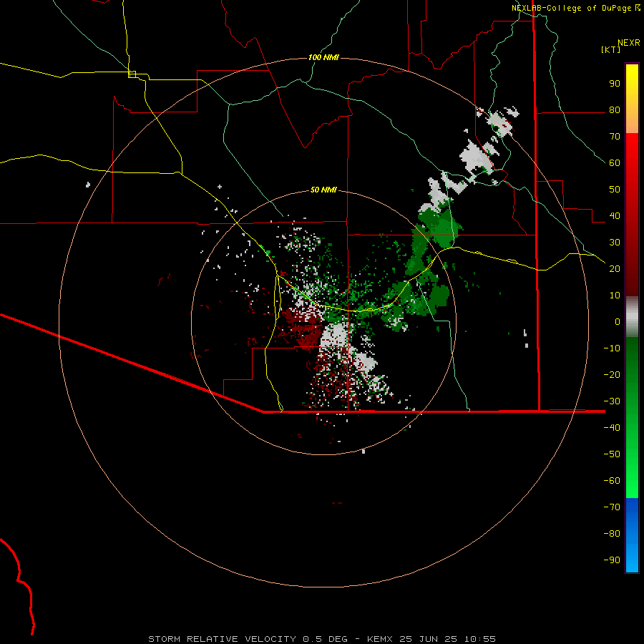Click the 70 value on the velocity scale
This screenshot has height=644, width=644.
pos(615,137)
